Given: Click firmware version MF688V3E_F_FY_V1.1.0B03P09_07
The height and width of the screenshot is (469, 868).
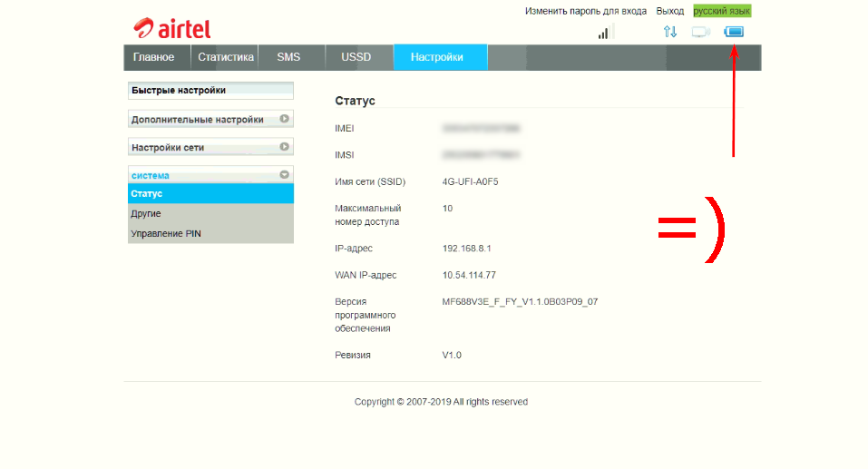Looking at the screenshot, I should click(x=520, y=302).
